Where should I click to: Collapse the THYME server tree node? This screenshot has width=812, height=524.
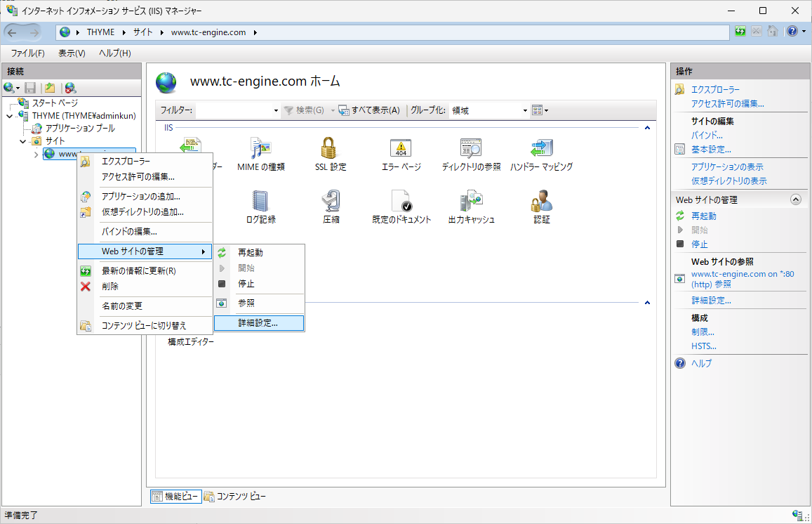pos(9,116)
